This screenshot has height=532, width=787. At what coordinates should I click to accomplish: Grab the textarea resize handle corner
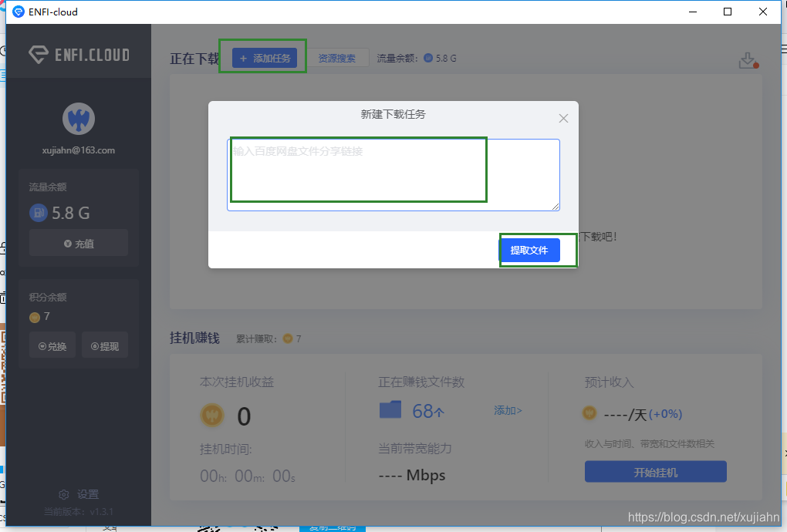[x=556, y=207]
